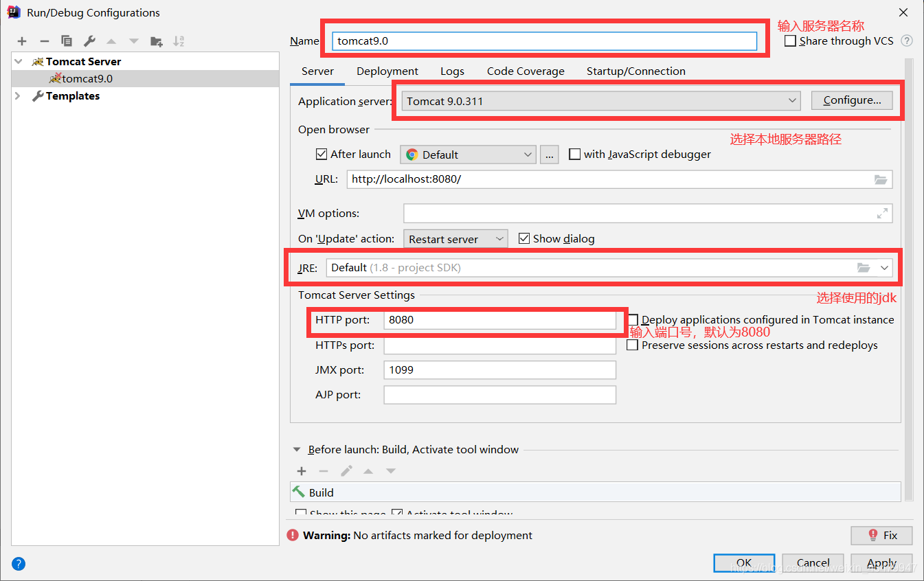Remove the before launch task
924x581 pixels.
pos(324,471)
